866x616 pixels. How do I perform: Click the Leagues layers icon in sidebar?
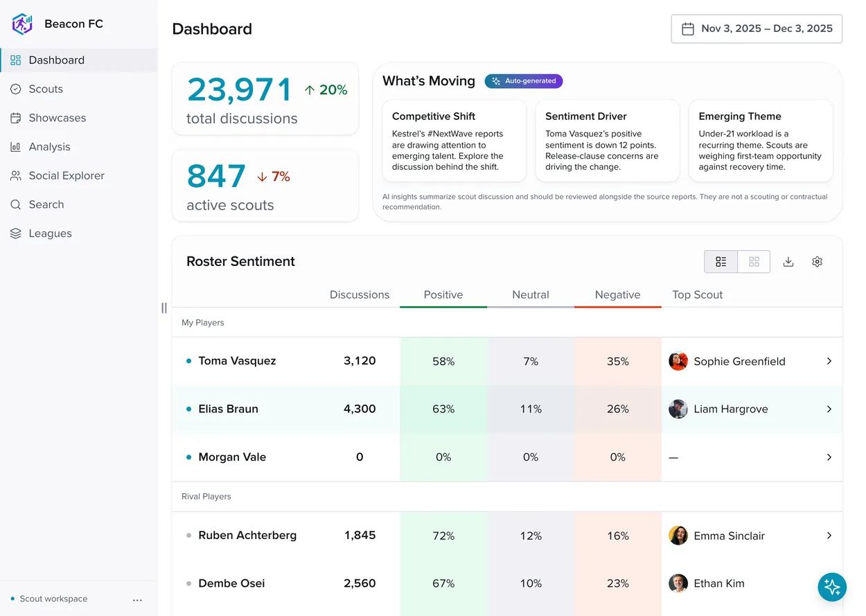click(15, 234)
